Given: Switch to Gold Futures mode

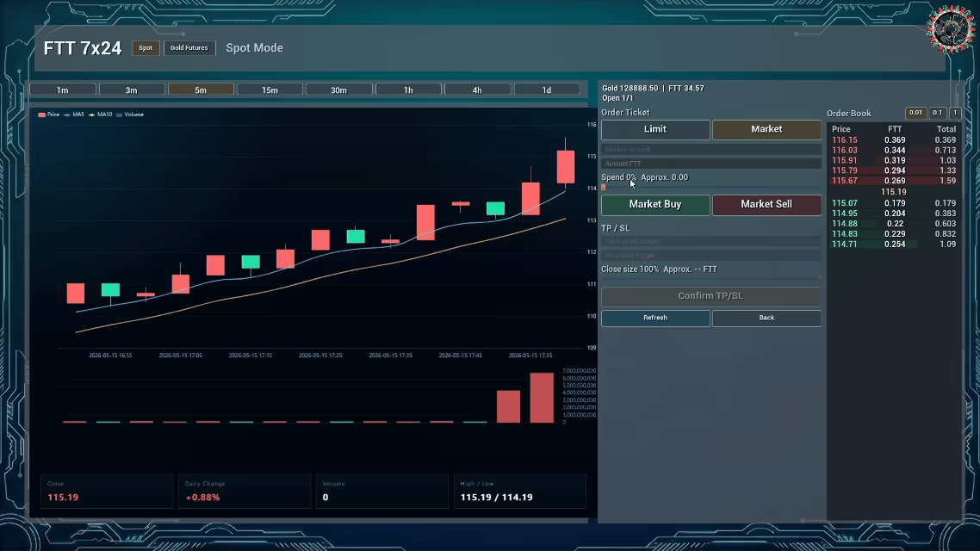Looking at the screenshot, I should [189, 48].
